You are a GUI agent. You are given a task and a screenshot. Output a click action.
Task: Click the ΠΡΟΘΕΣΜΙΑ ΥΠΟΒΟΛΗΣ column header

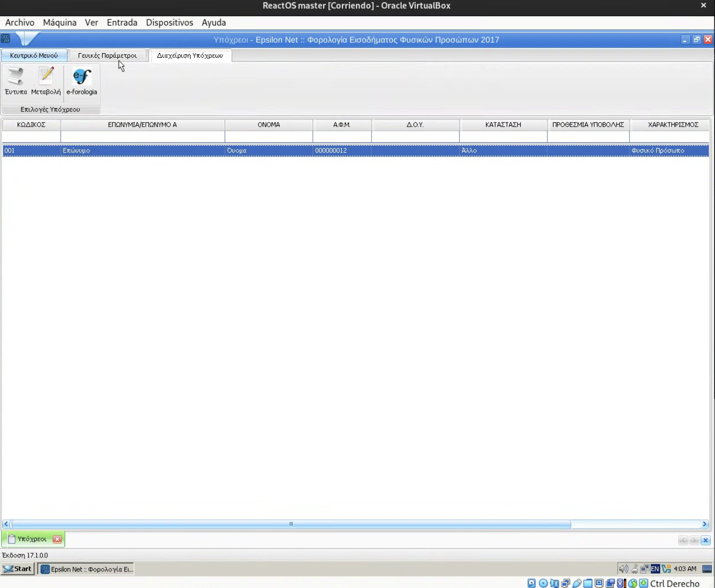point(588,125)
